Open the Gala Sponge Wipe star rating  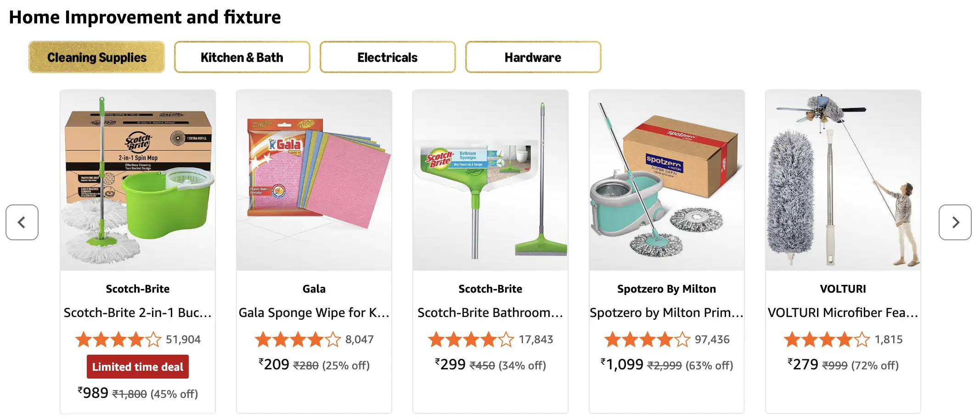click(298, 340)
